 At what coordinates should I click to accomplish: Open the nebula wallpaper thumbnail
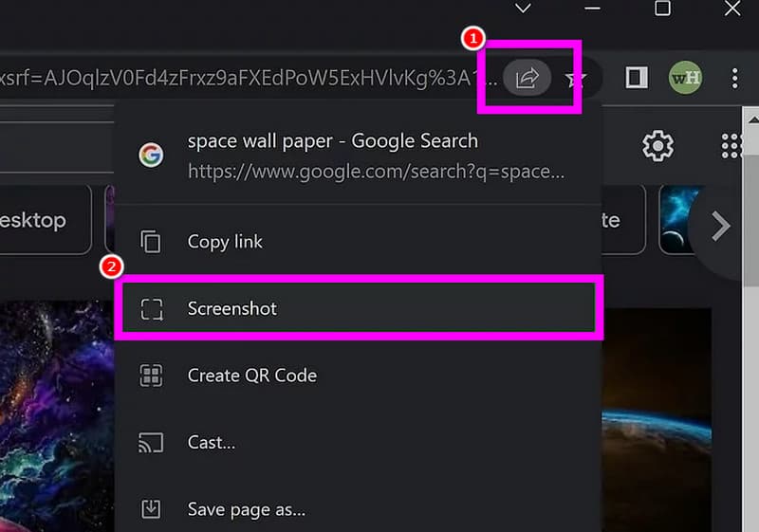tap(57, 416)
